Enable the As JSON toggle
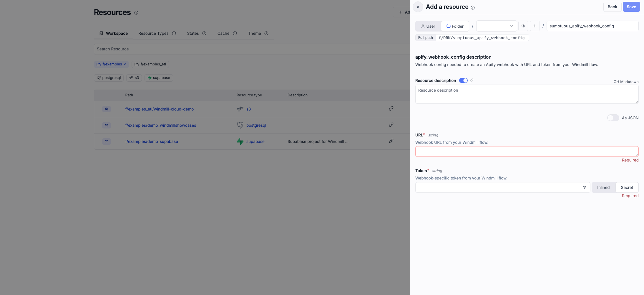The image size is (644, 295). (613, 118)
